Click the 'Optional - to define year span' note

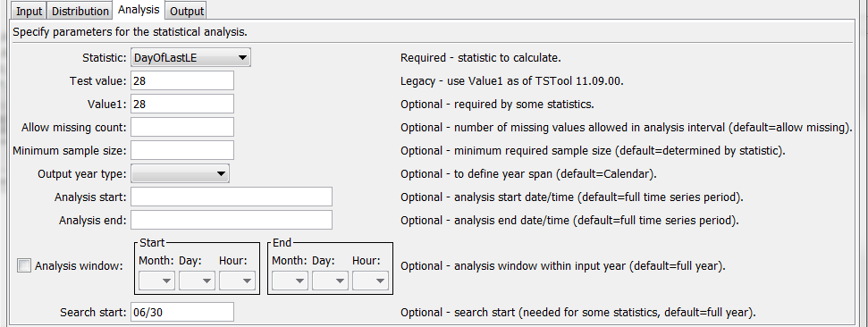pos(528,174)
